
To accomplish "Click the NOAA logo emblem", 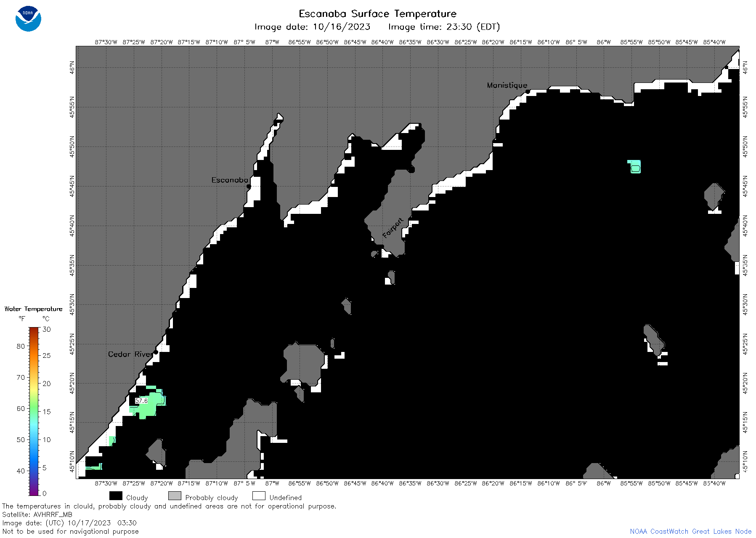I will point(28,19).
